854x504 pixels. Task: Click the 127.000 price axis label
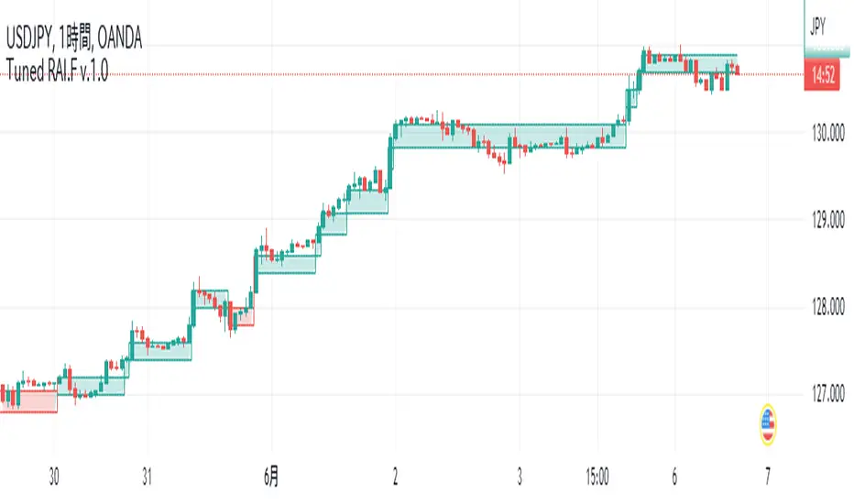point(821,396)
